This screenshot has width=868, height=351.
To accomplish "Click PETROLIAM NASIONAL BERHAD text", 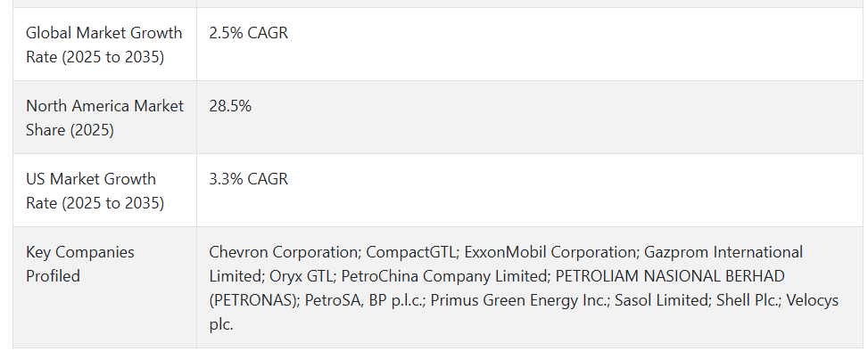I will (x=670, y=276).
